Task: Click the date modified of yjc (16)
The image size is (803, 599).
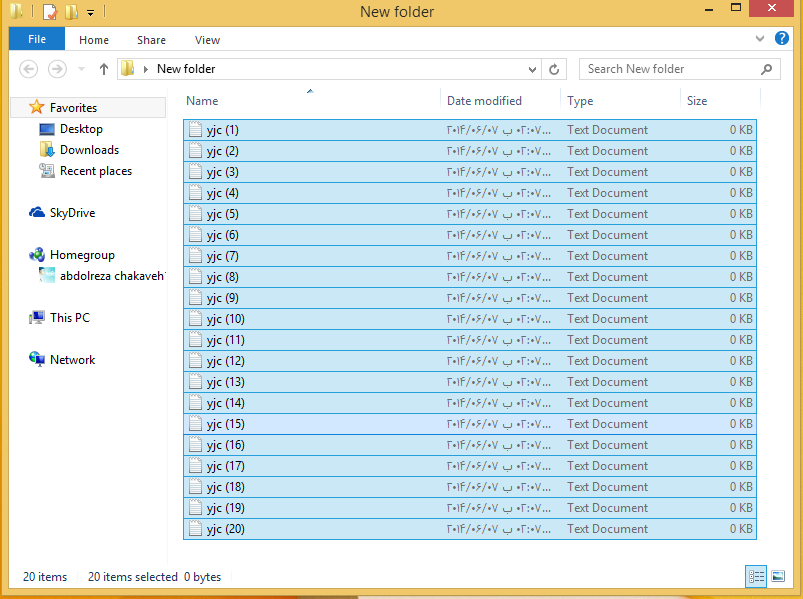Action: 499,444
